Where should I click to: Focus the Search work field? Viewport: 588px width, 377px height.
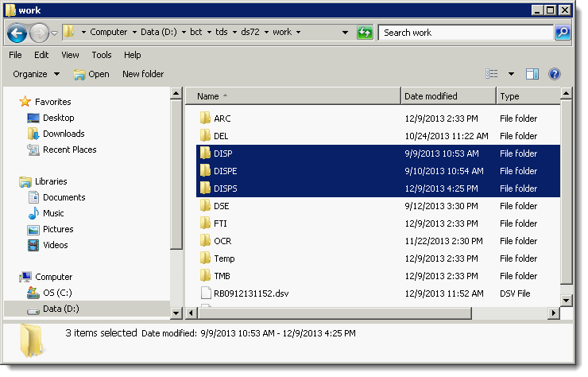(x=466, y=33)
